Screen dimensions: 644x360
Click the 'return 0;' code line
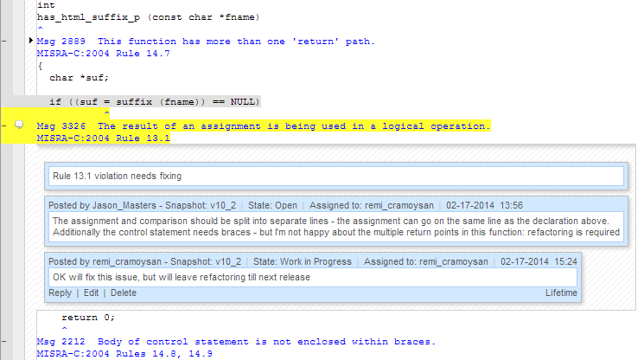click(88, 318)
